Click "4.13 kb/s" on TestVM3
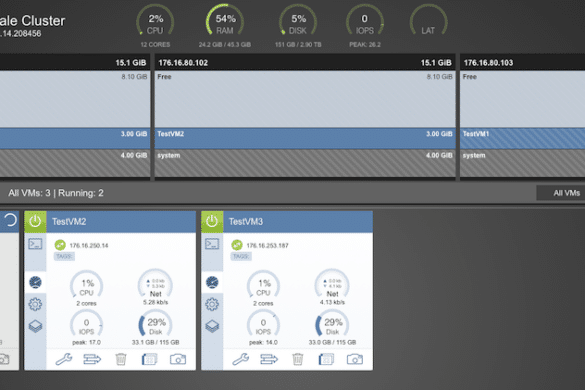Image resolution: width=585 pixels, height=390 pixels. pyautogui.click(x=332, y=302)
